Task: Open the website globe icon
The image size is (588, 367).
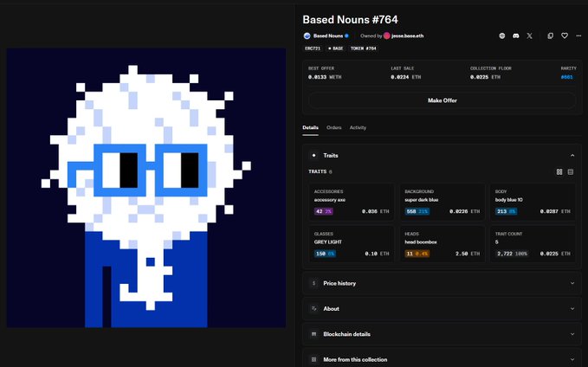Action: pos(501,36)
